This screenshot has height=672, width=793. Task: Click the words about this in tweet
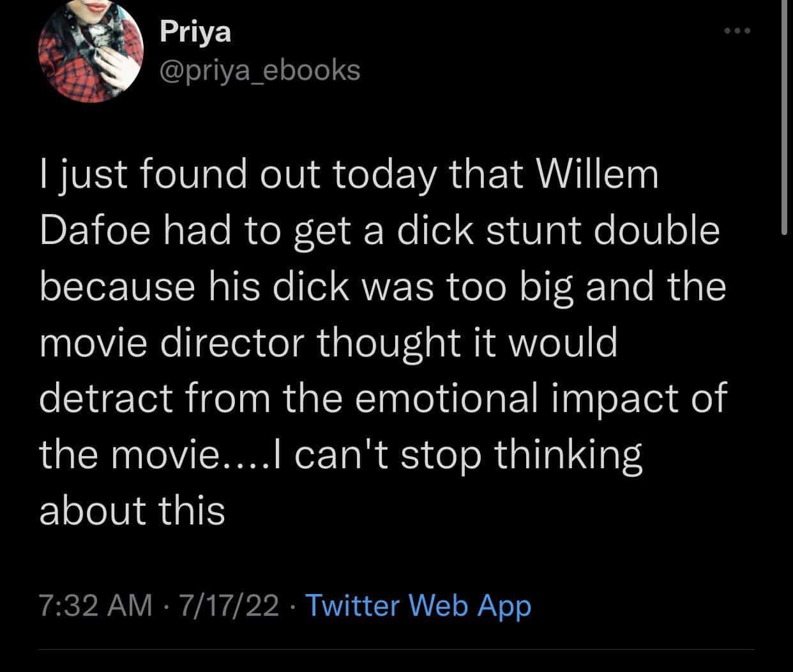(132, 510)
